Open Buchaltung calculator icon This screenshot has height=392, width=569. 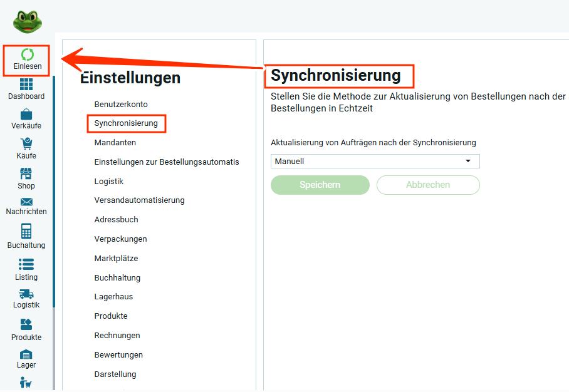26,231
